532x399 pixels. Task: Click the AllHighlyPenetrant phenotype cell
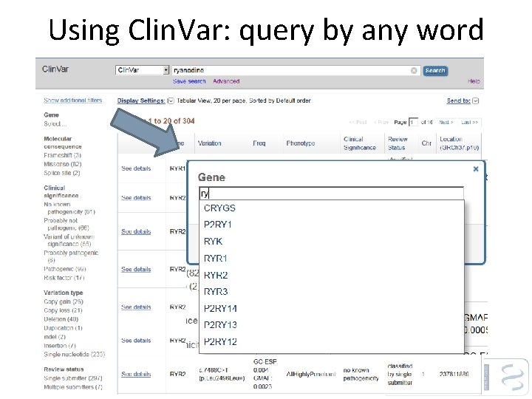pos(311,374)
